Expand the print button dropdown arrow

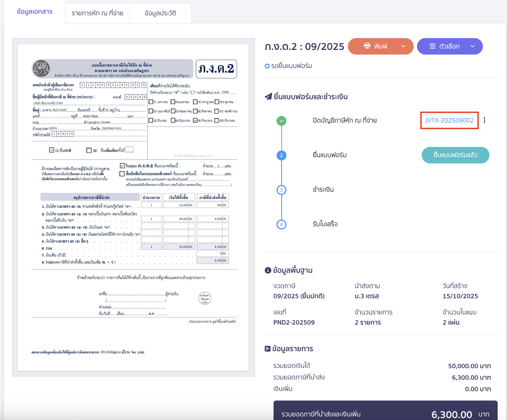tap(403, 46)
